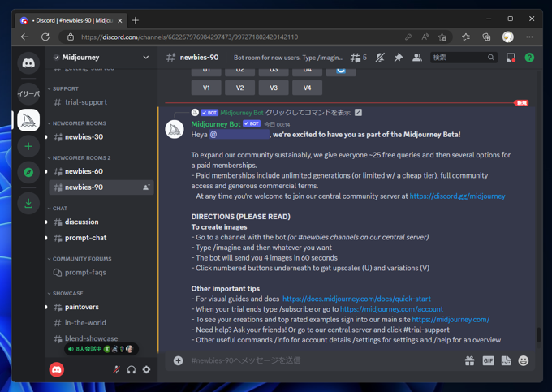Click the V2 variation button
The image size is (552, 392).
click(239, 88)
